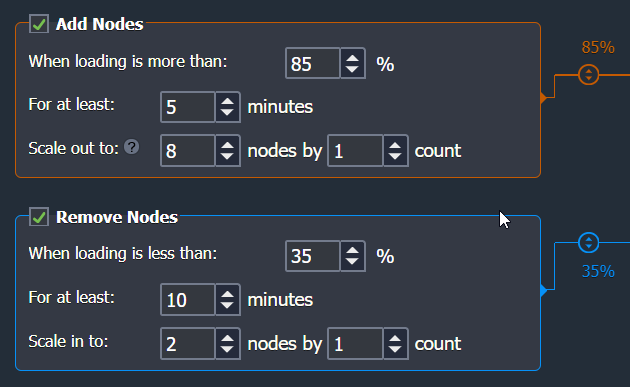Decrease Scale out to nodes value
The width and height of the screenshot is (630, 387).
(x=227, y=156)
